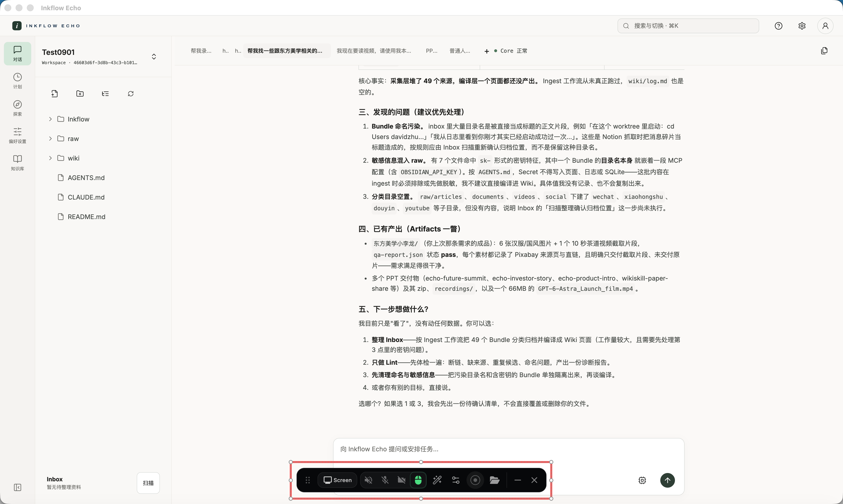Image resolution: width=843 pixels, height=504 pixels.
Task: Open the user account avatar
Action: click(x=825, y=26)
